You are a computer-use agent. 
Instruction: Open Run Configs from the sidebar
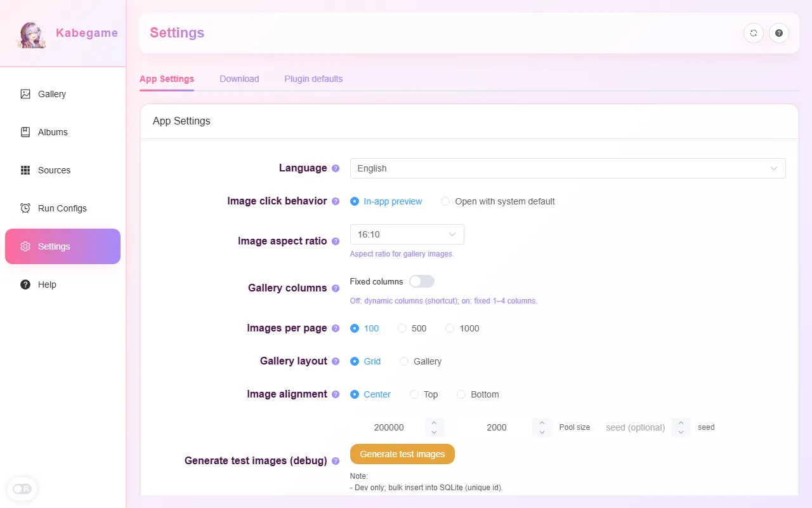(63, 208)
